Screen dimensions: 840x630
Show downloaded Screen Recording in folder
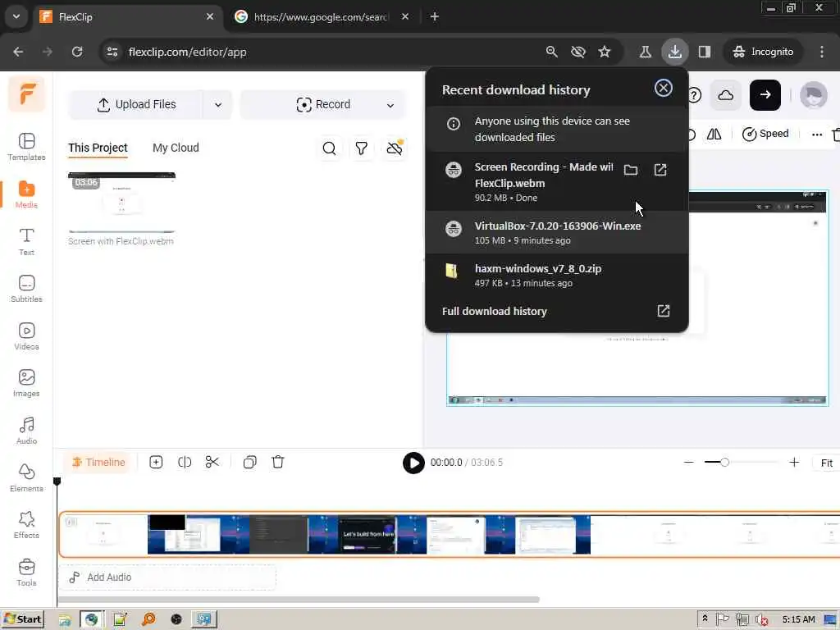tap(631, 170)
